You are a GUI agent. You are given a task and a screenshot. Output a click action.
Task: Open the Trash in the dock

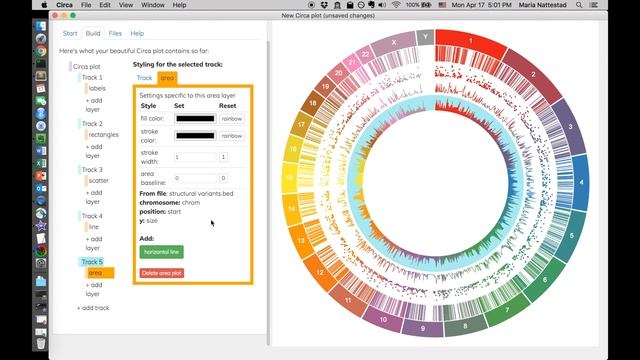click(x=41, y=344)
